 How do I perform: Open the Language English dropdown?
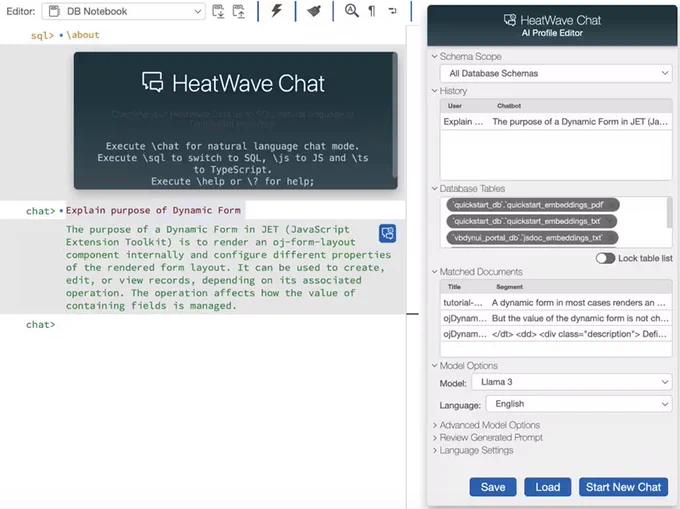pyautogui.click(x=579, y=404)
